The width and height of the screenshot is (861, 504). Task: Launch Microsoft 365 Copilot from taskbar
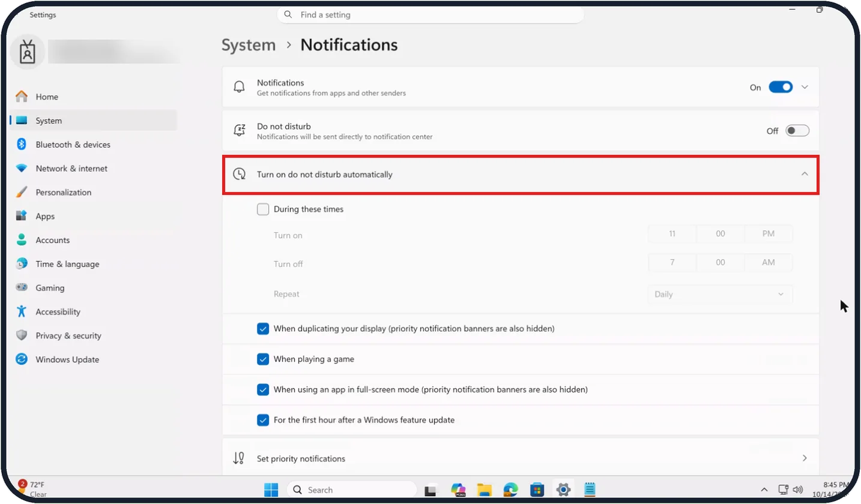459,490
